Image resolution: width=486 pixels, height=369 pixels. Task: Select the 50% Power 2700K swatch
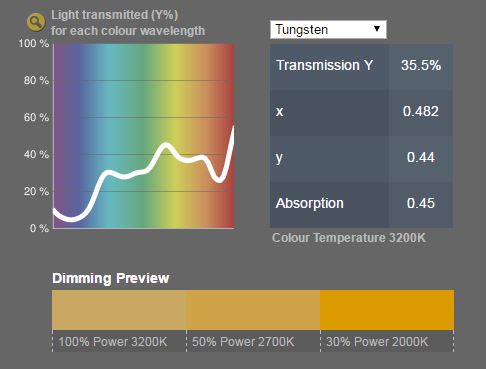[x=253, y=310]
